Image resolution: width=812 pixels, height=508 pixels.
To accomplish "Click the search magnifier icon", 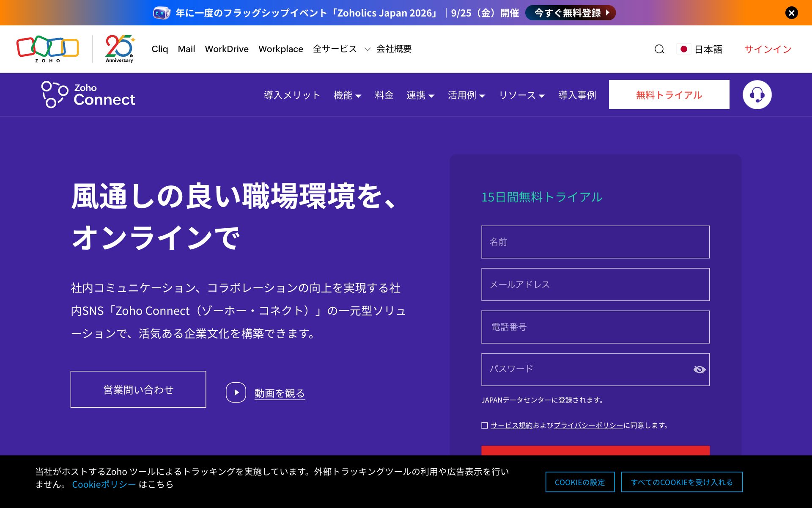I will [x=659, y=49].
